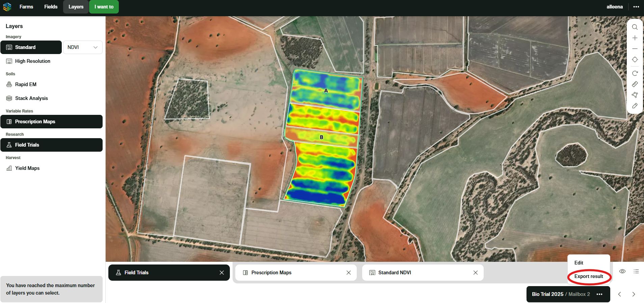
Task: Close the Standard NDVI layer chip
Action: [x=475, y=273]
